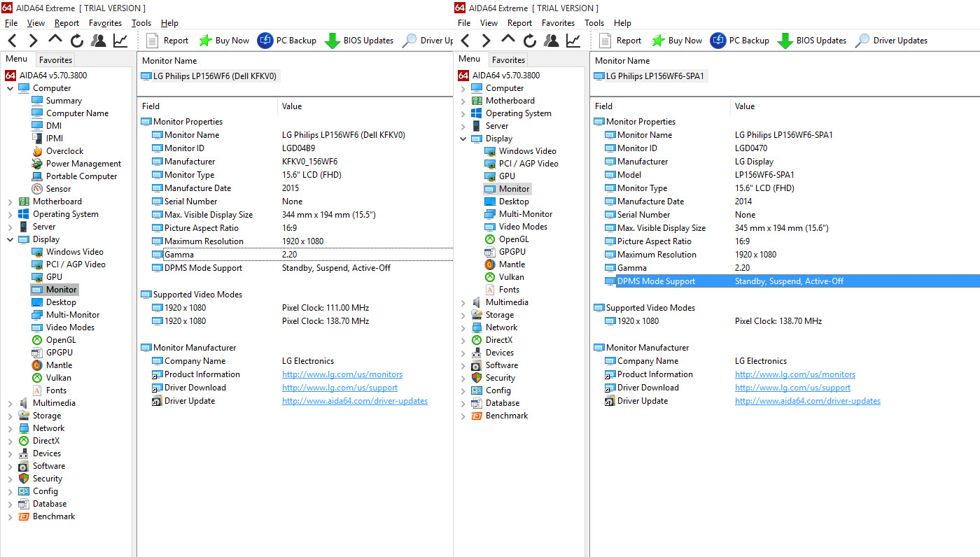Select Summary in left window tree
The width and height of the screenshot is (980, 557).
click(x=64, y=101)
